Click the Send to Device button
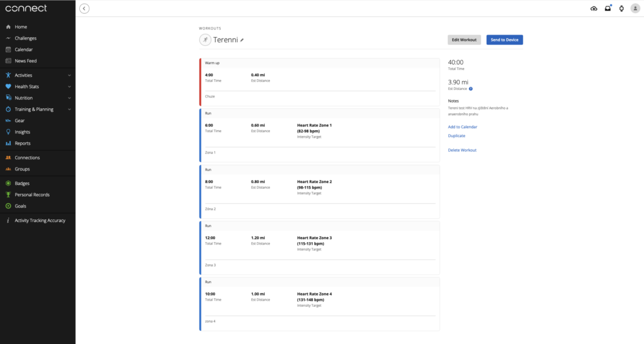The image size is (644, 344). click(x=504, y=40)
